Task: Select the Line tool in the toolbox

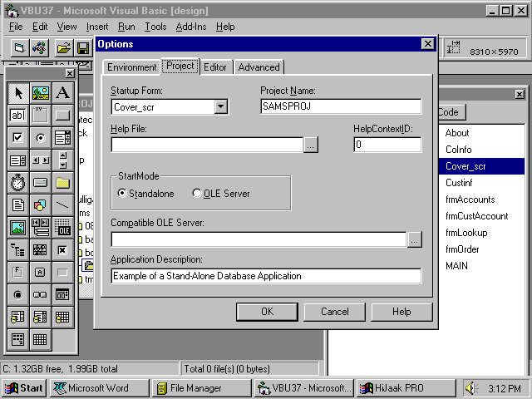Action: 62,204
